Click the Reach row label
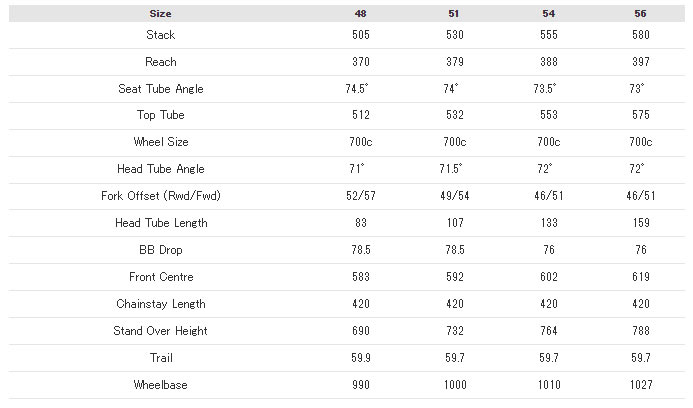The width and height of the screenshot is (693, 408). click(x=161, y=62)
